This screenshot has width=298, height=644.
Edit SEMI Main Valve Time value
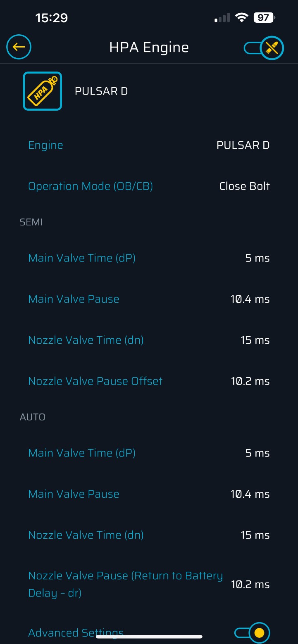[257, 258]
